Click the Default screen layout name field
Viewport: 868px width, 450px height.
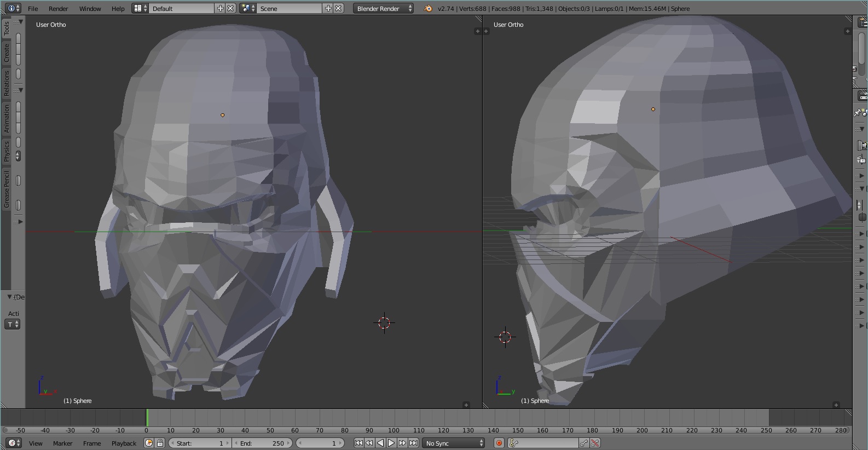pos(181,8)
